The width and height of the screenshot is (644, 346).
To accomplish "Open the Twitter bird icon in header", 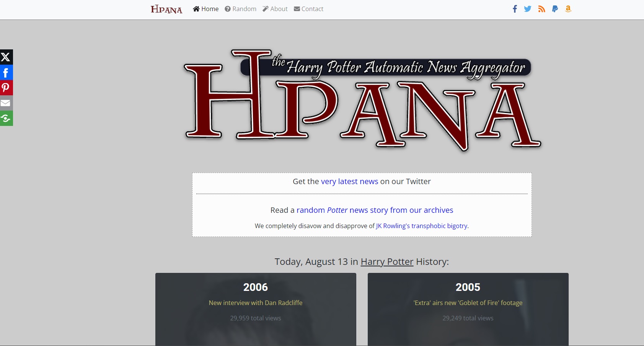I will click(x=528, y=9).
